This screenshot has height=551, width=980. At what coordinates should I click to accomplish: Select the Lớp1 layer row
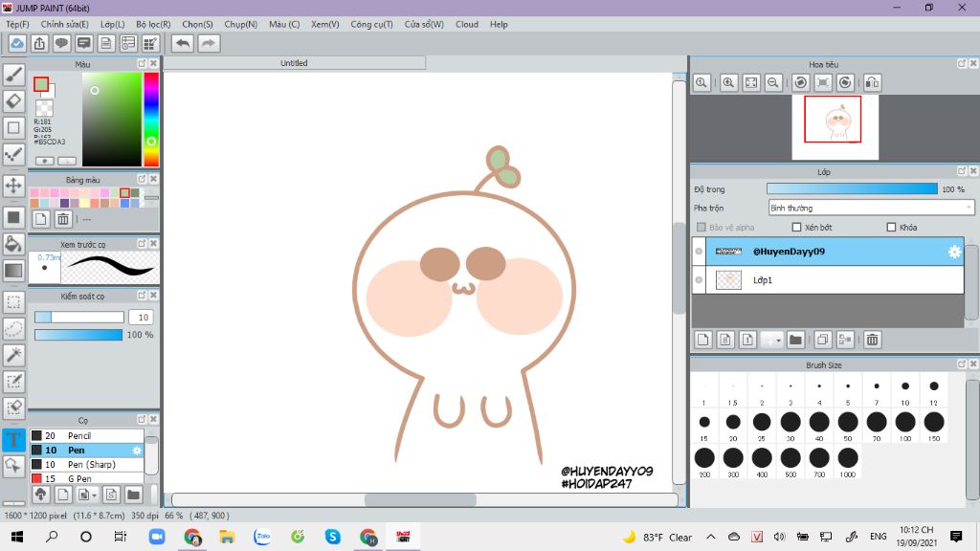(x=828, y=280)
